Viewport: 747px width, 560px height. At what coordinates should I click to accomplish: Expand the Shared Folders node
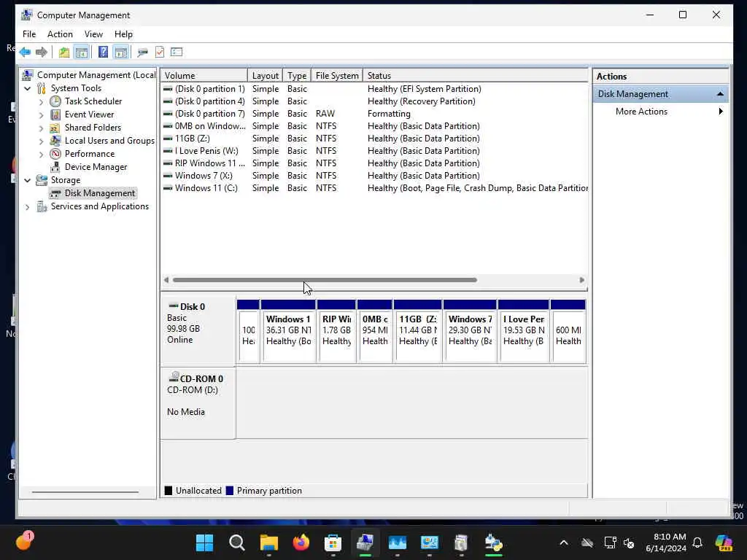pos(41,128)
